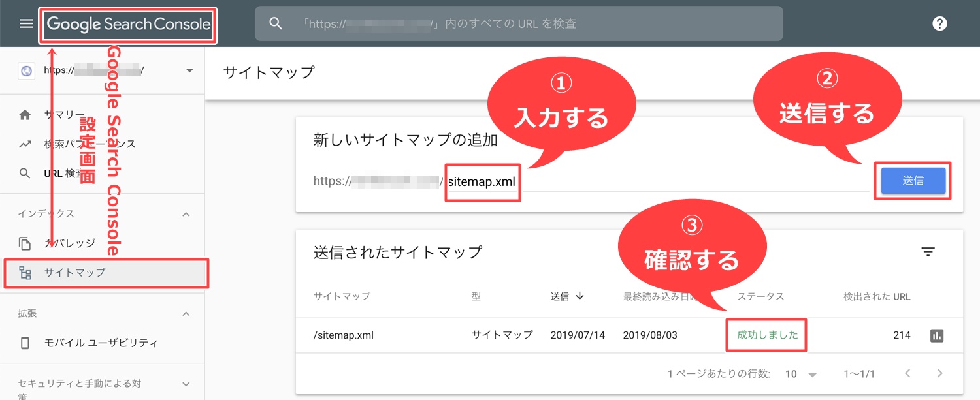Click the 送信されたサイトマップ heading
The height and width of the screenshot is (400, 980).
click(398, 252)
